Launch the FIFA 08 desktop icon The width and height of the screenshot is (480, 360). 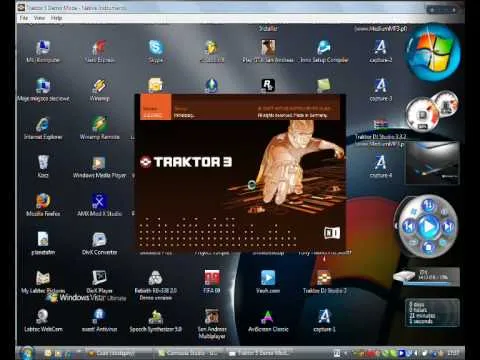click(212, 281)
